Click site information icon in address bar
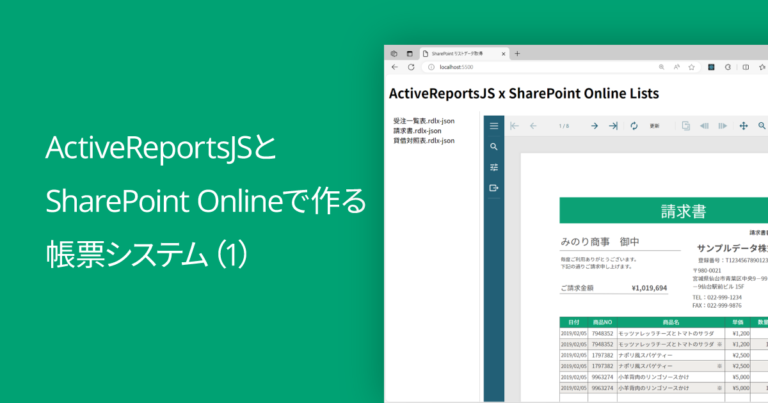This screenshot has height=403, width=768. coord(431,67)
